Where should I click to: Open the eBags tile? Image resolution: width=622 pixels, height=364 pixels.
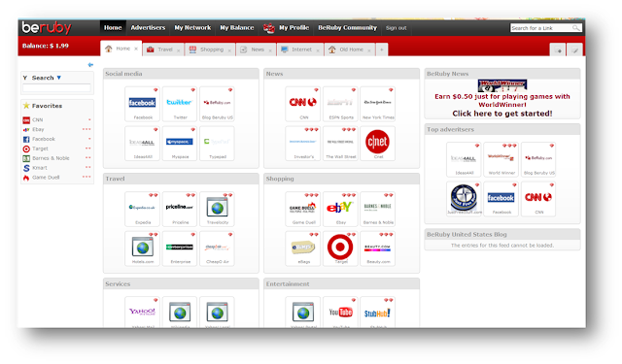tap(303, 248)
